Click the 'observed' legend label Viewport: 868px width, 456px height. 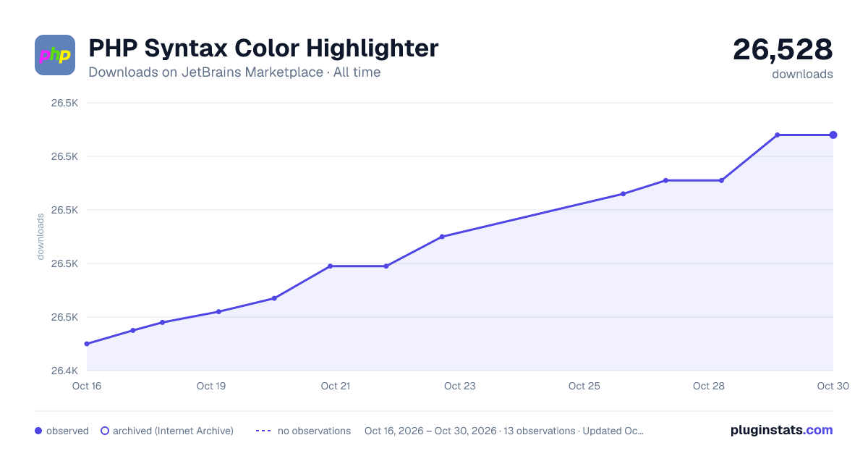point(67,431)
